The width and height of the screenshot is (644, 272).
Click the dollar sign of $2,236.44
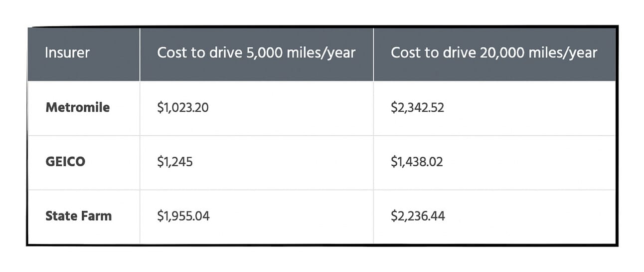[394, 216]
